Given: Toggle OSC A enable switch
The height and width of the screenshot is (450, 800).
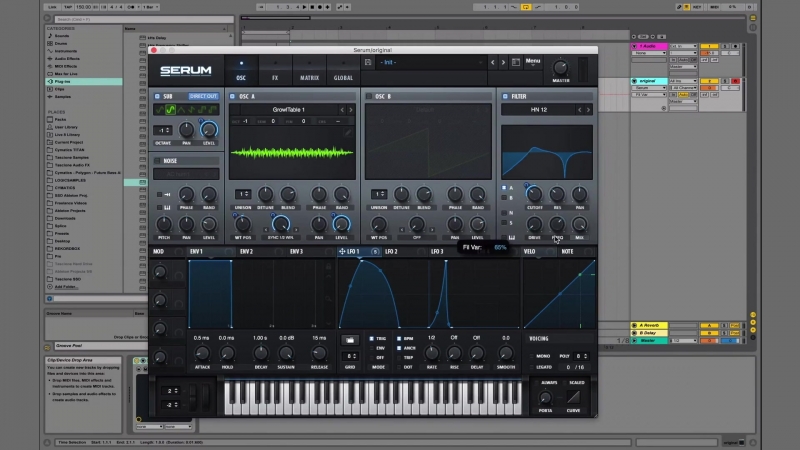Looking at the screenshot, I should click(x=232, y=96).
